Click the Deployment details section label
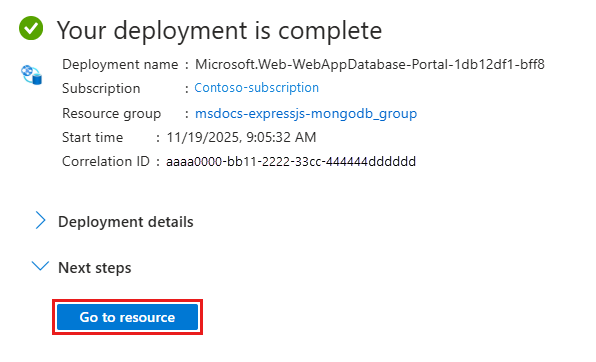596x362 pixels. (x=126, y=222)
